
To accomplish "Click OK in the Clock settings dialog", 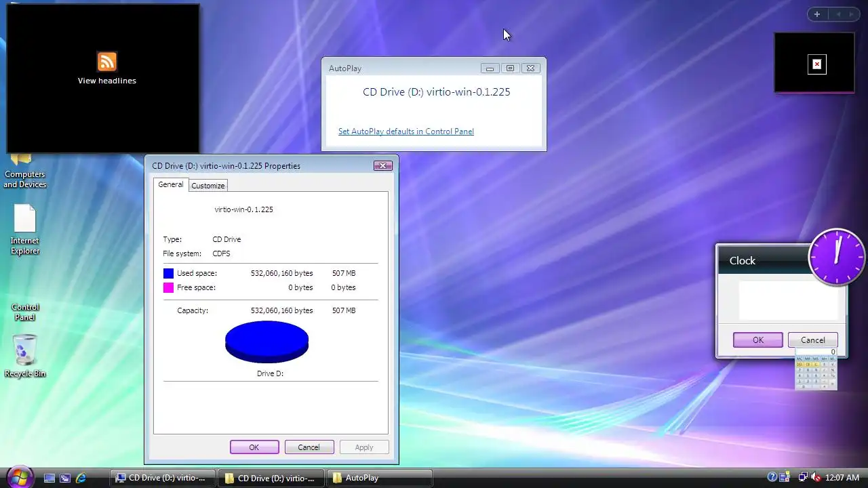I will [x=758, y=340].
